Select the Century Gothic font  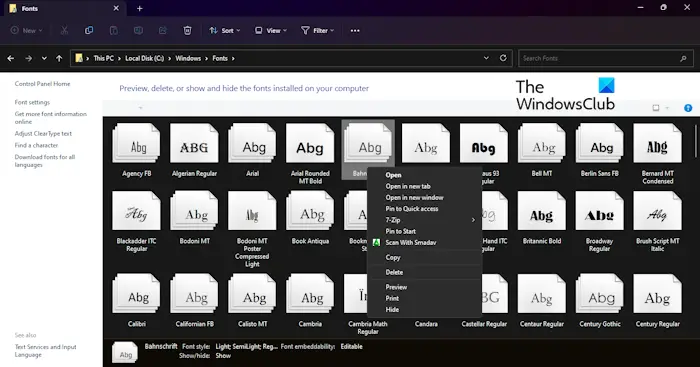600,301
